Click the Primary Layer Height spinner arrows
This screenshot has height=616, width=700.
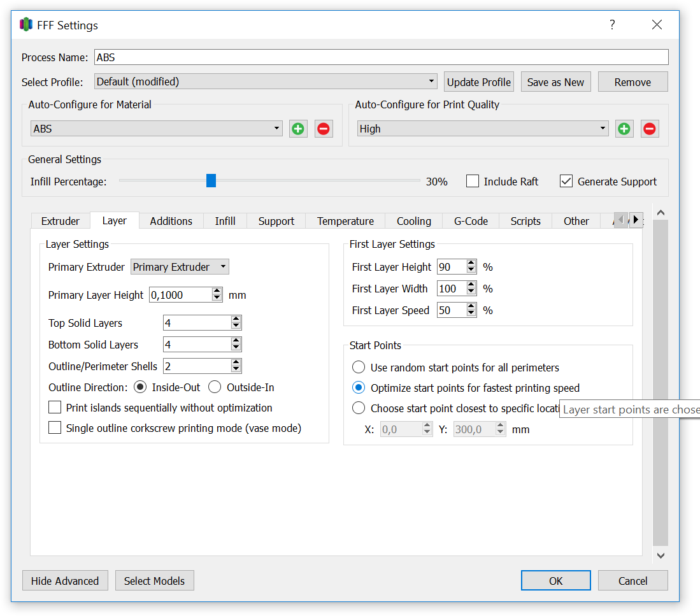pyautogui.click(x=217, y=294)
